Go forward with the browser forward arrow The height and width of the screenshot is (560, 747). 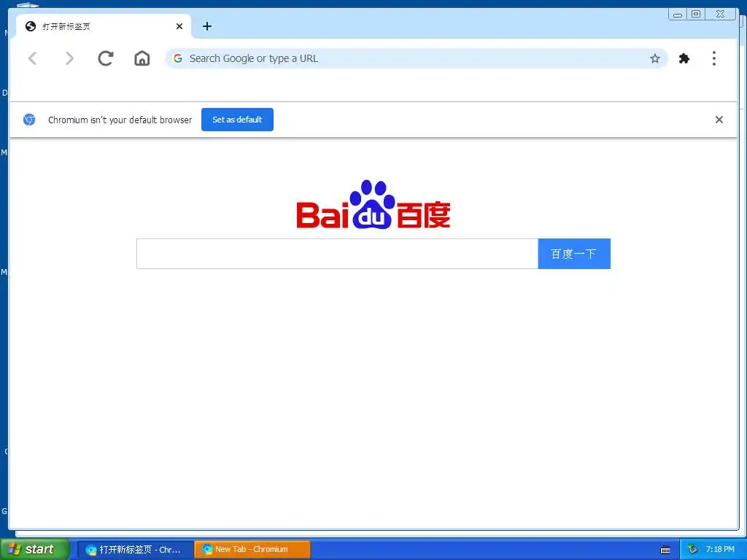(x=69, y=58)
